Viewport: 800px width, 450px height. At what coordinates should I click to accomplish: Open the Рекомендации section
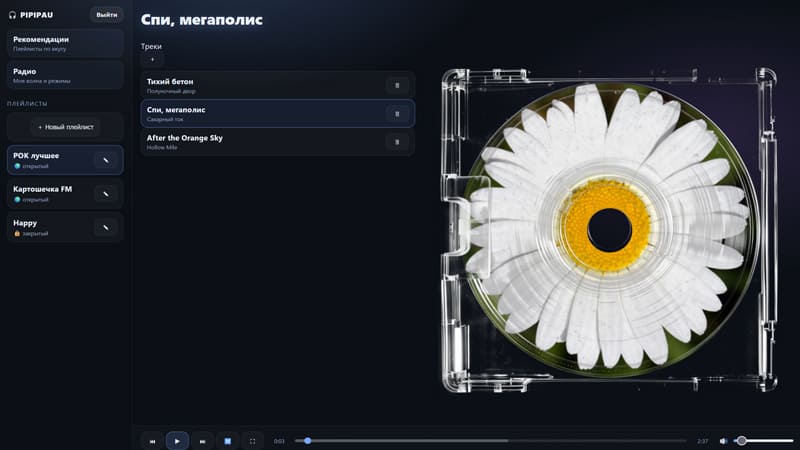point(66,43)
